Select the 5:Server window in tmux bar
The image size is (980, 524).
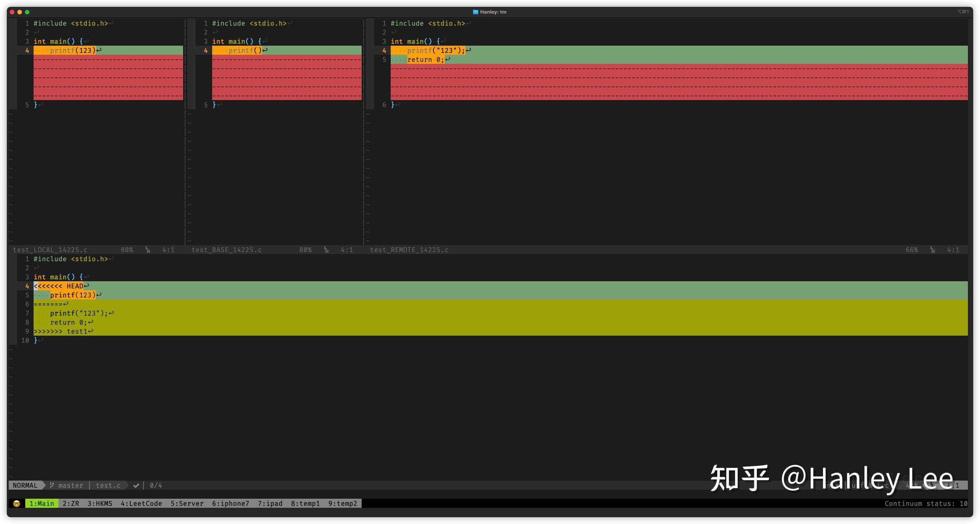[x=187, y=503]
